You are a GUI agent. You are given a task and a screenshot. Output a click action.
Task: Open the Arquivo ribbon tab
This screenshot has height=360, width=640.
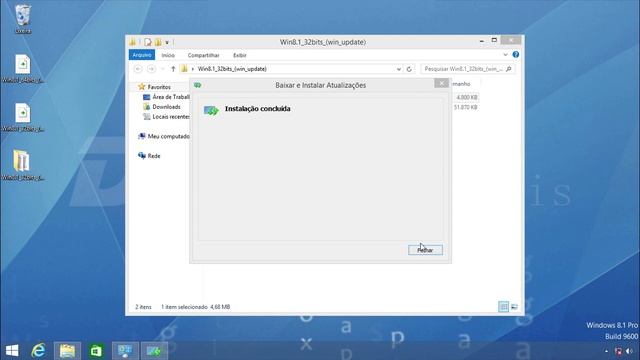coord(142,55)
